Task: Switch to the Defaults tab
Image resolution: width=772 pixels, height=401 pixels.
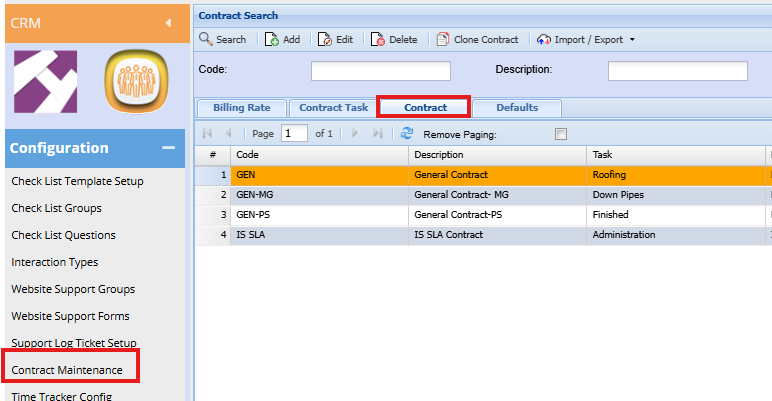Action: pos(517,108)
